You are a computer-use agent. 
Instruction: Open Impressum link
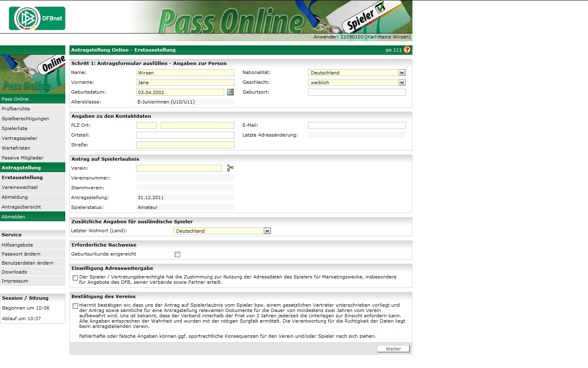(33, 281)
